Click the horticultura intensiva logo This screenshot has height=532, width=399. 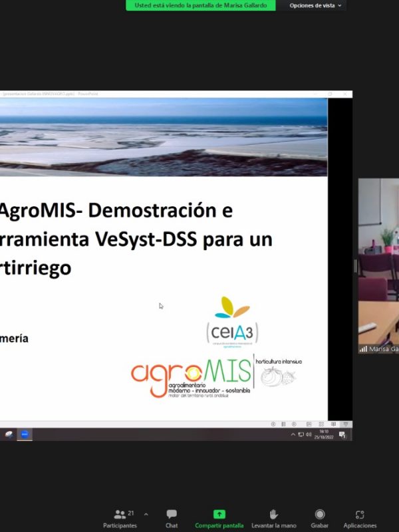[x=279, y=372]
